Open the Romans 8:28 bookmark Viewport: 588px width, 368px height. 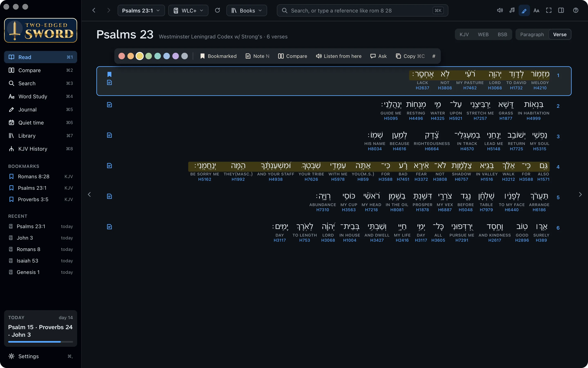pos(41,176)
